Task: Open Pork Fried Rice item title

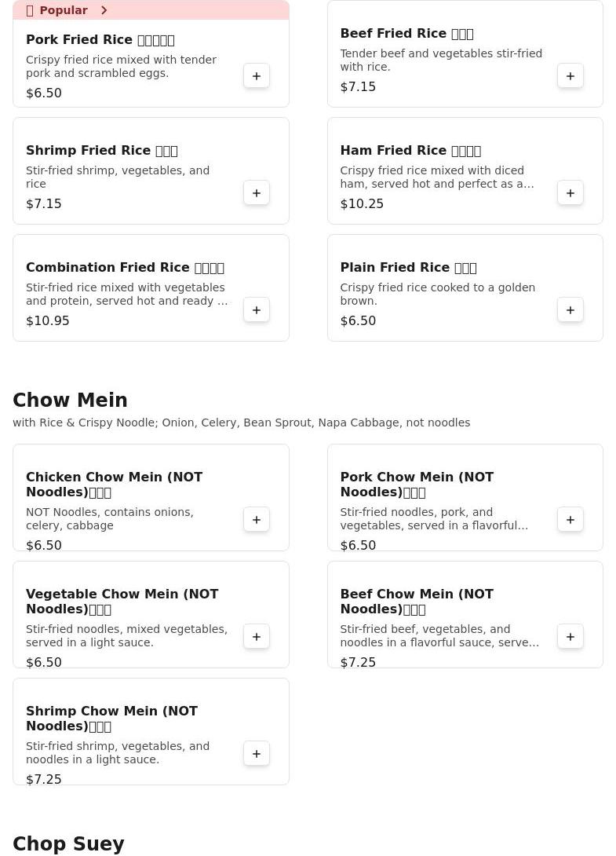Action: 100,40
